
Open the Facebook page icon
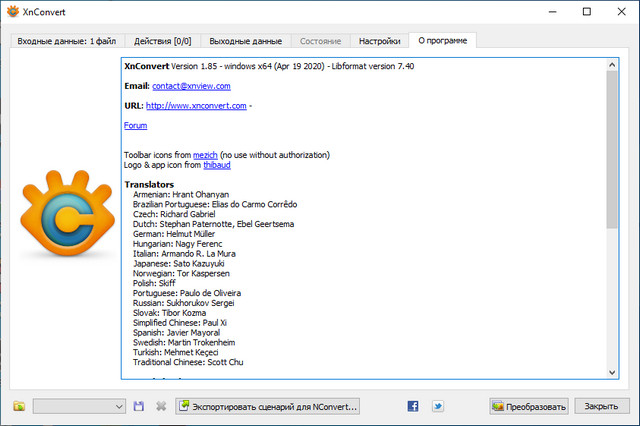click(413, 406)
